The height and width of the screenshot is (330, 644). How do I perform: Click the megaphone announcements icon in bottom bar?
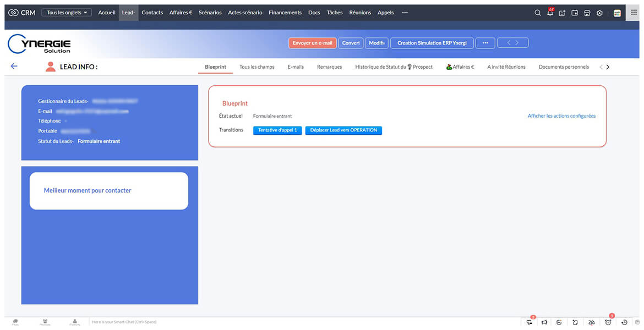tap(544, 322)
